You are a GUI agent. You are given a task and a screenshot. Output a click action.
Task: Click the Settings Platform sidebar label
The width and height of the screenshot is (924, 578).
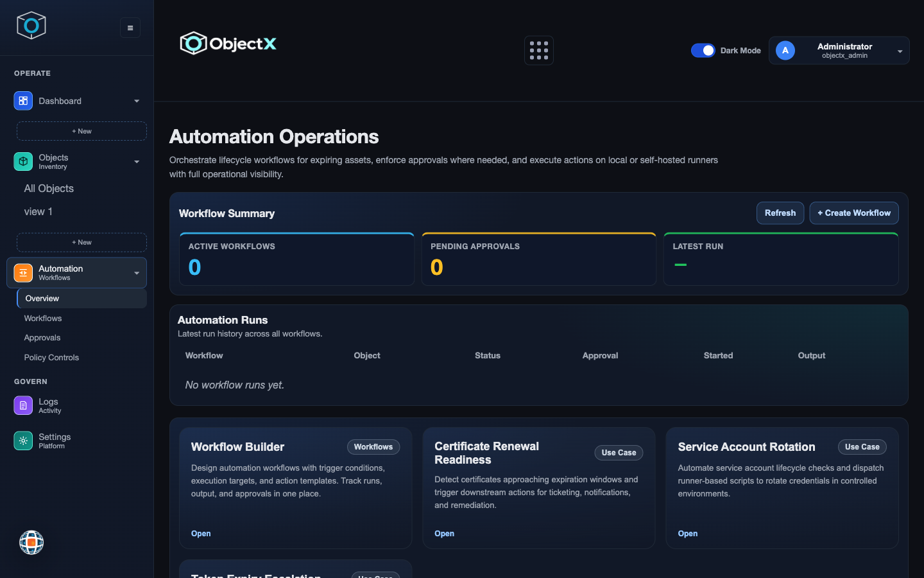point(55,441)
